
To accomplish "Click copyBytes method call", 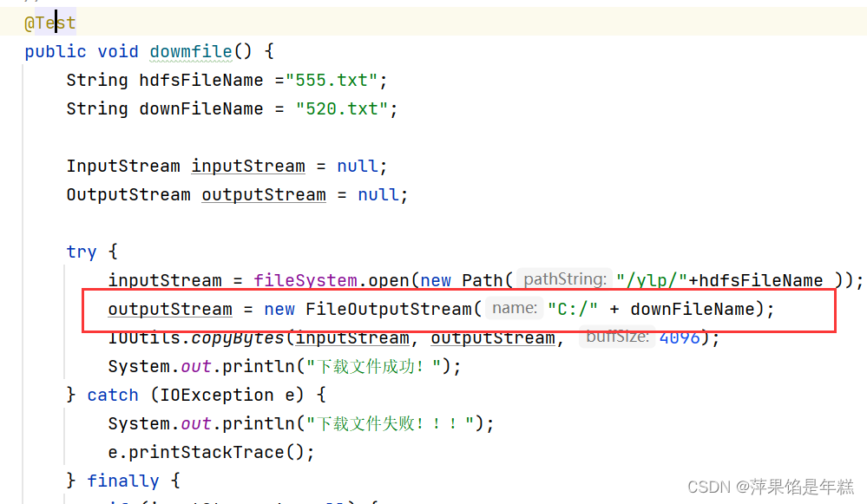I will 238,337.
